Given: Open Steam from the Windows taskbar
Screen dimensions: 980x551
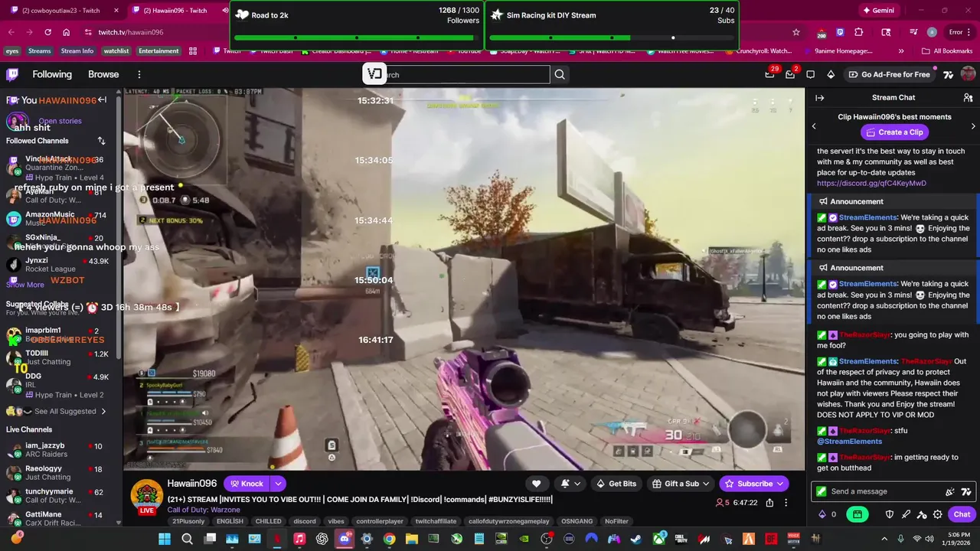Looking at the screenshot, I should tap(635, 539).
